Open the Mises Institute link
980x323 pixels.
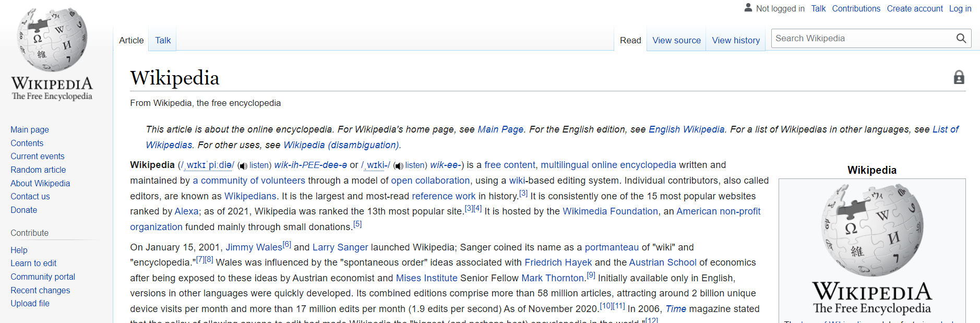coord(427,278)
